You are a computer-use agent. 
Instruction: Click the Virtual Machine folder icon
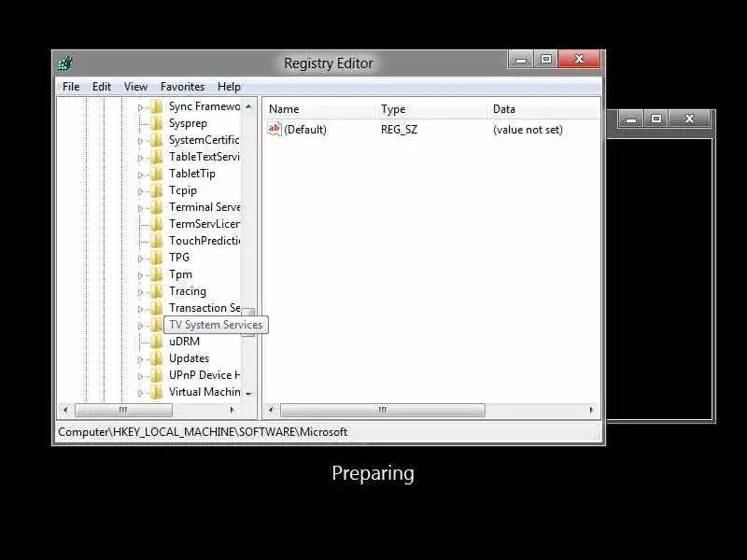pos(156,392)
